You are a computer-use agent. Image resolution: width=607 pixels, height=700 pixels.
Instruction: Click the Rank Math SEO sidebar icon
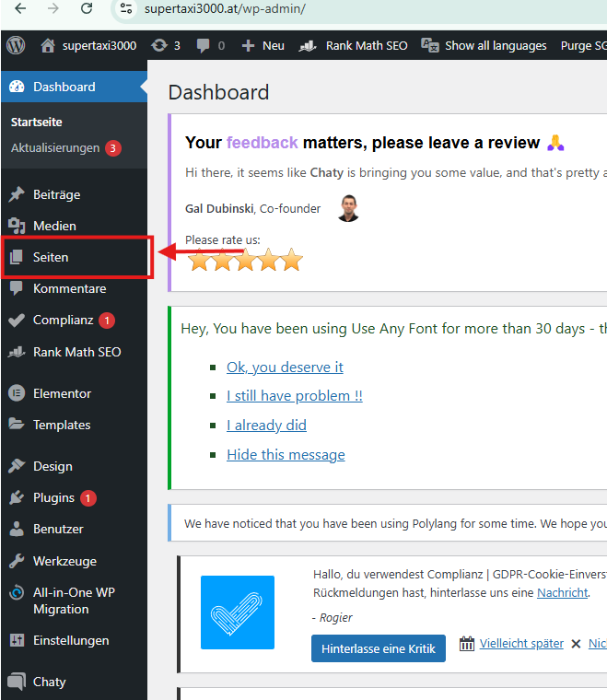pyautogui.click(x=17, y=352)
